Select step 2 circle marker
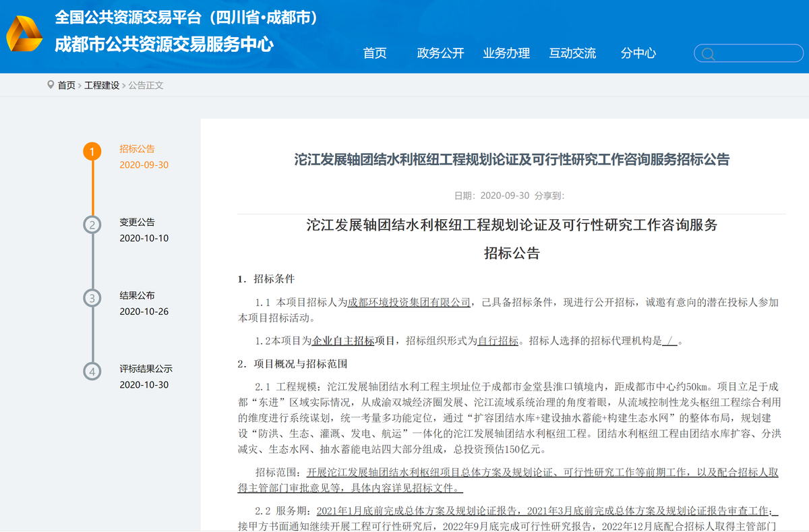Viewport: 809px width, 532px height. (x=92, y=225)
